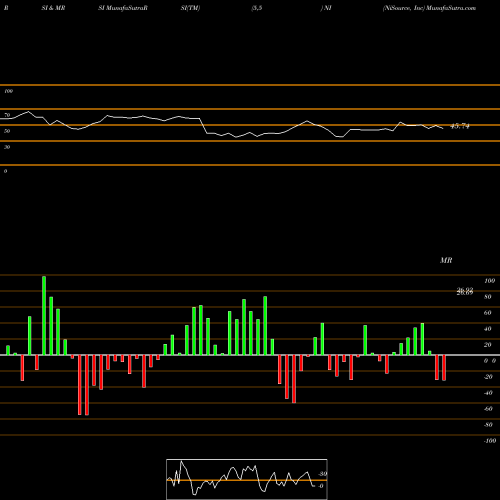
Task: Open the mini oscillator chart thumbnail
Action: coord(247,479)
